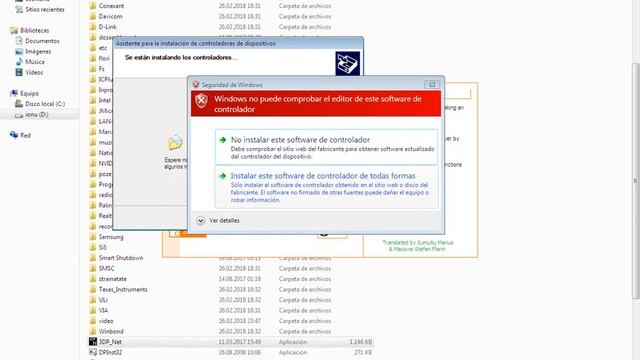This screenshot has width=640, height=360.
Task: Click the Ver detalles label
Action: click(224, 220)
